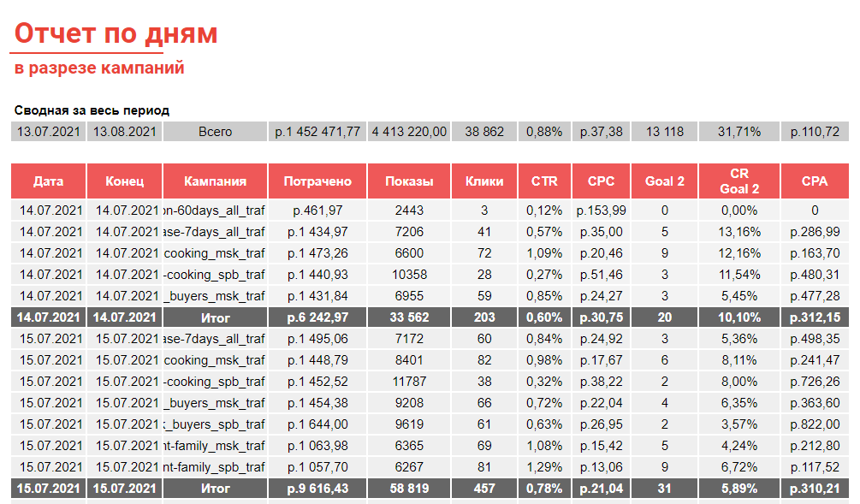Select daily total impressions 58 819
Viewport: 860px width, 504px height.
coord(409,489)
